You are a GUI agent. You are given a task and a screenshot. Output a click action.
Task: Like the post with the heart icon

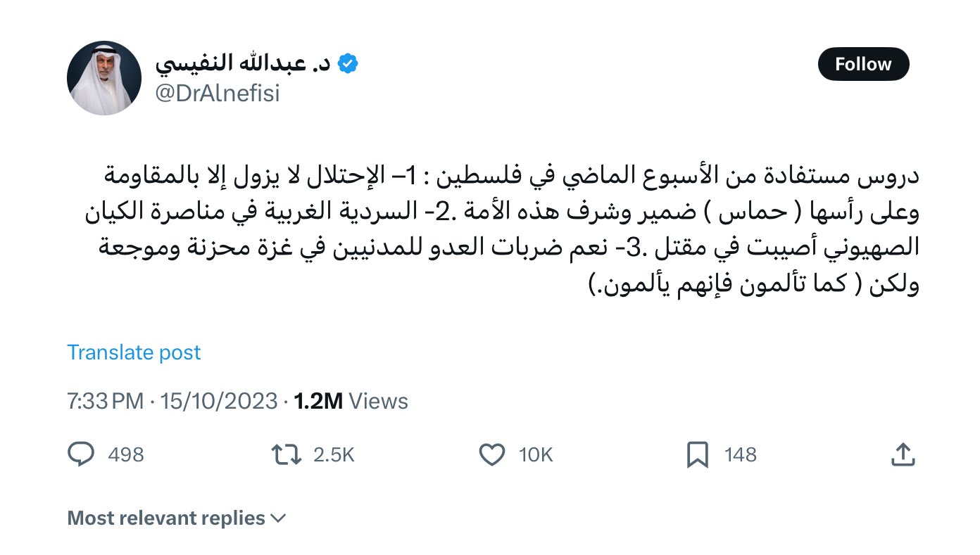point(491,455)
